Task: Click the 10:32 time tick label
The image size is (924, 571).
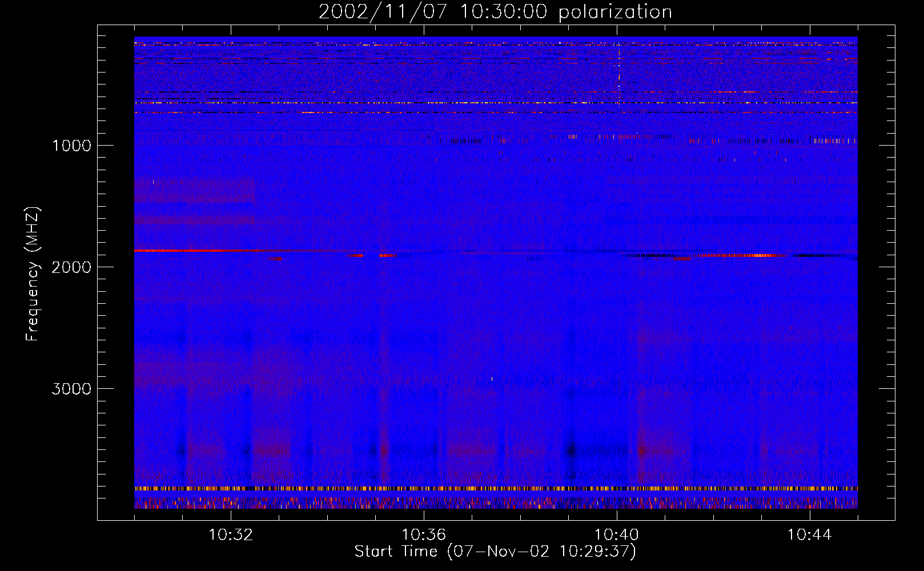Action: coord(231,535)
